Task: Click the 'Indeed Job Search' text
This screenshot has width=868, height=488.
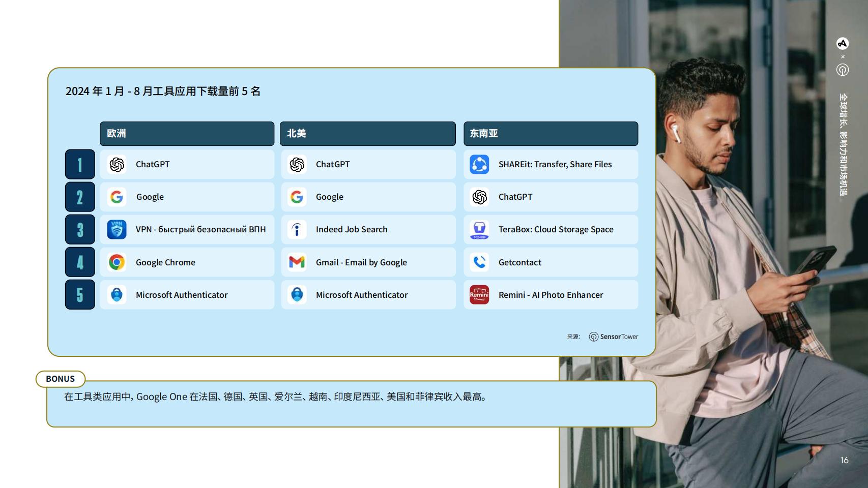Action: click(352, 229)
